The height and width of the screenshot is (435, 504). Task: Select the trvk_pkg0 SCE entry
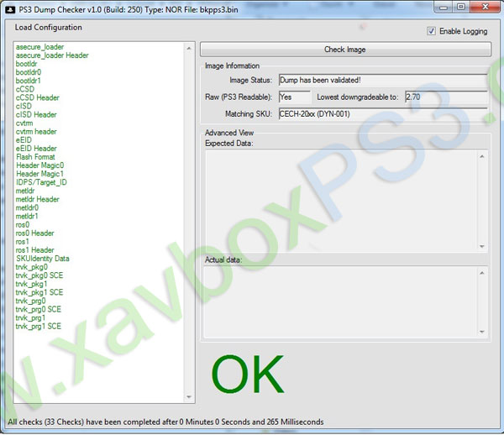[x=39, y=275]
